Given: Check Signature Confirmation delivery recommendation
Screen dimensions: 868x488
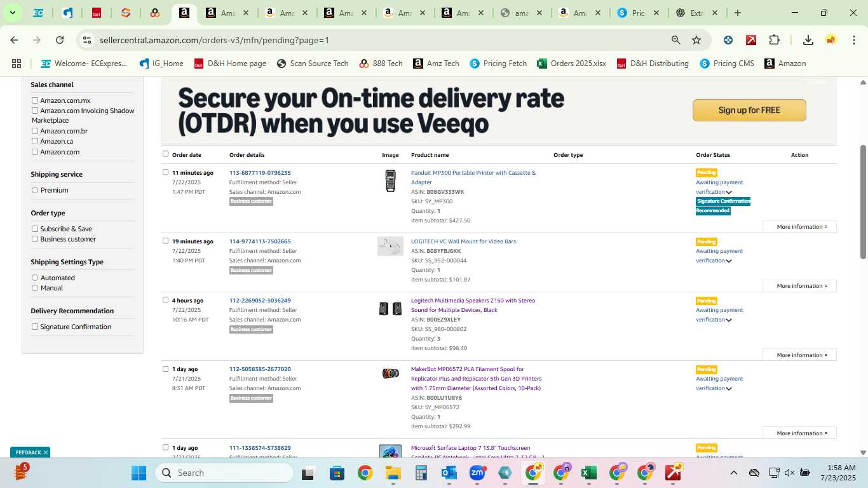Looking at the screenshot, I should [x=35, y=327].
